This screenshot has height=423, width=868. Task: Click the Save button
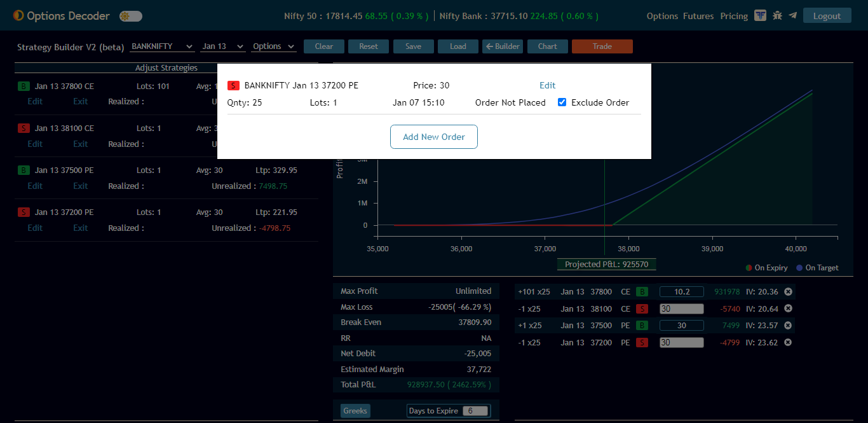413,46
